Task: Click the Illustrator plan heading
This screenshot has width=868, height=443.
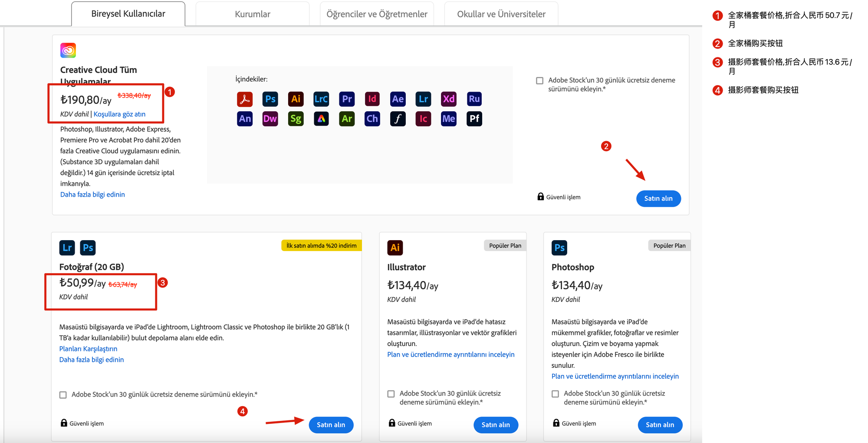Action: pos(406,267)
